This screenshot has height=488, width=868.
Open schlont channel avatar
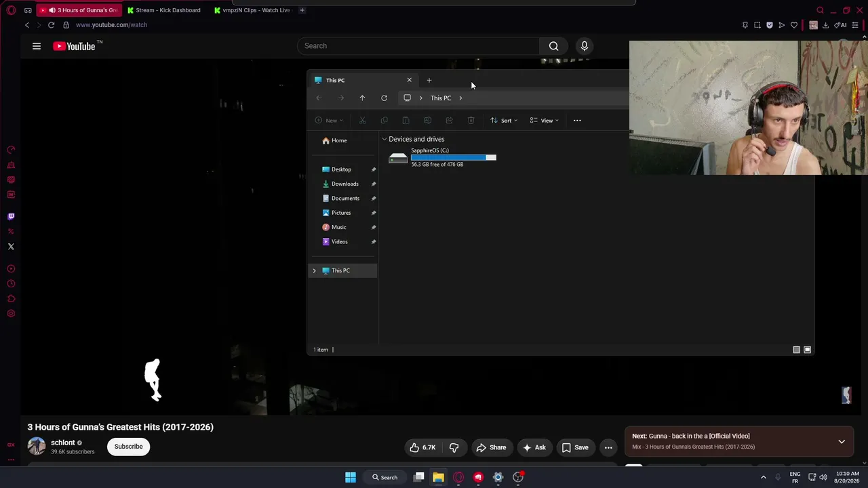point(37,447)
